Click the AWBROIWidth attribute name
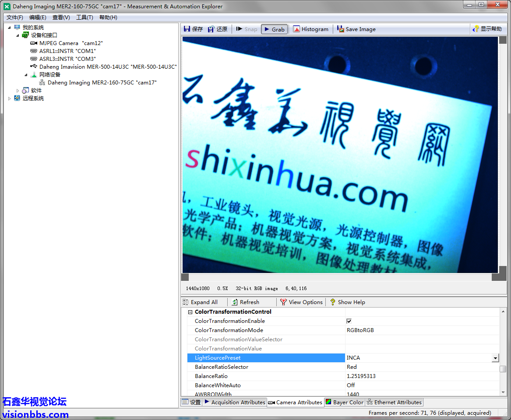 click(213, 394)
